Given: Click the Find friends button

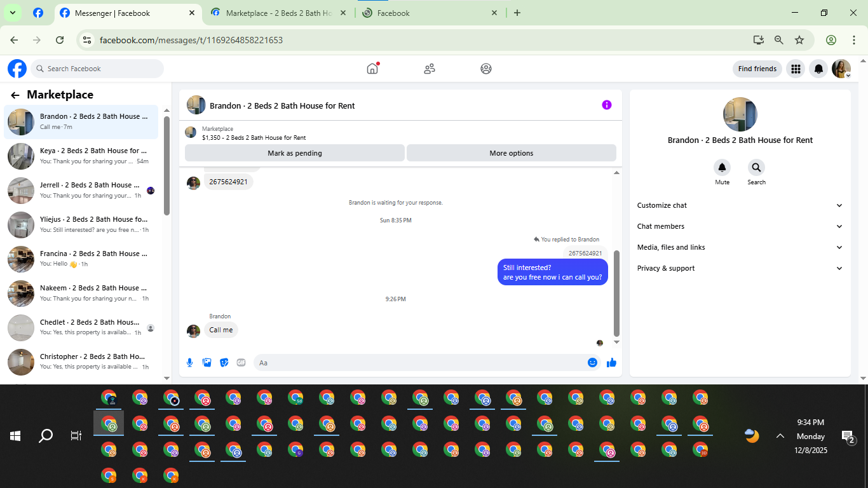Looking at the screenshot, I should point(757,69).
